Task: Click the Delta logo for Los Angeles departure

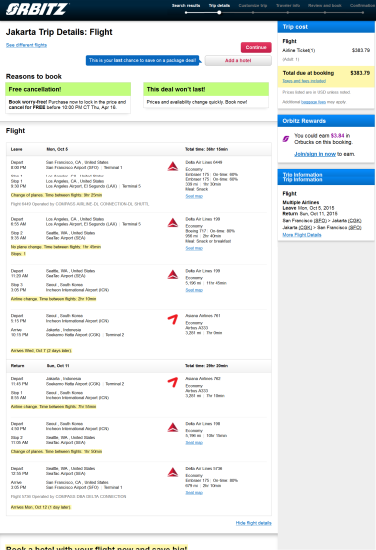Action: click(173, 223)
